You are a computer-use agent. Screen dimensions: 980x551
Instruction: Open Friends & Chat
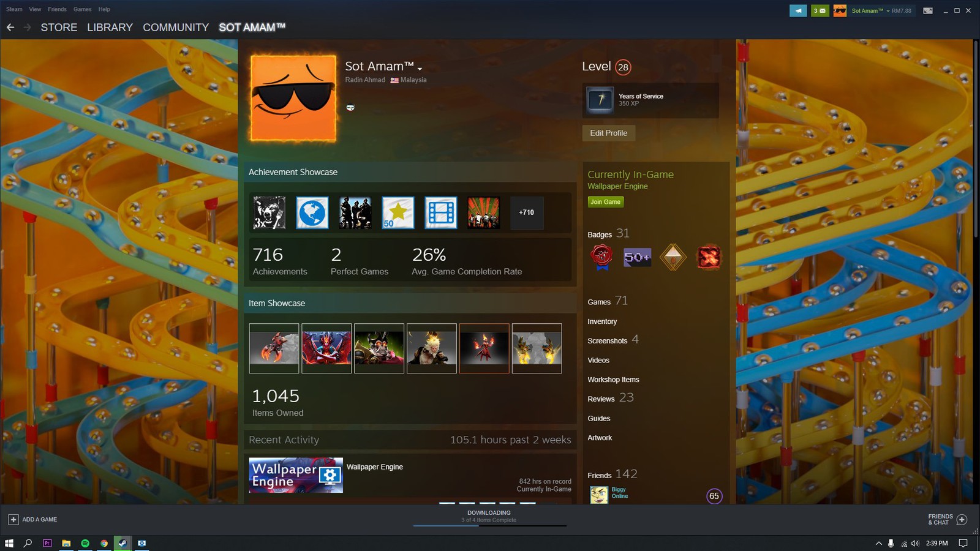point(947,519)
